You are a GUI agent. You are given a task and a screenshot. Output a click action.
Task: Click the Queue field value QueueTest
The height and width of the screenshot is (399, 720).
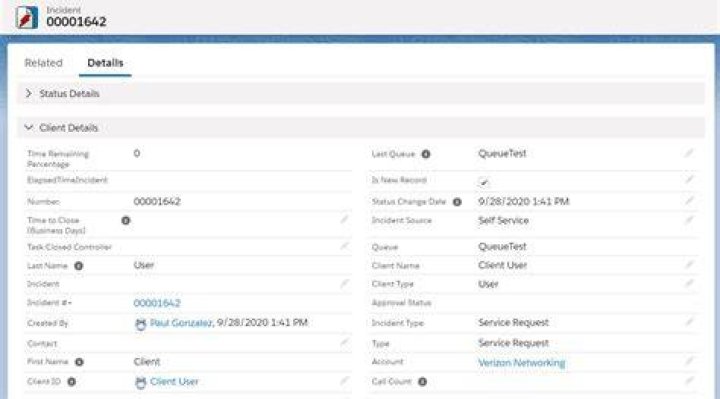pyautogui.click(x=502, y=247)
